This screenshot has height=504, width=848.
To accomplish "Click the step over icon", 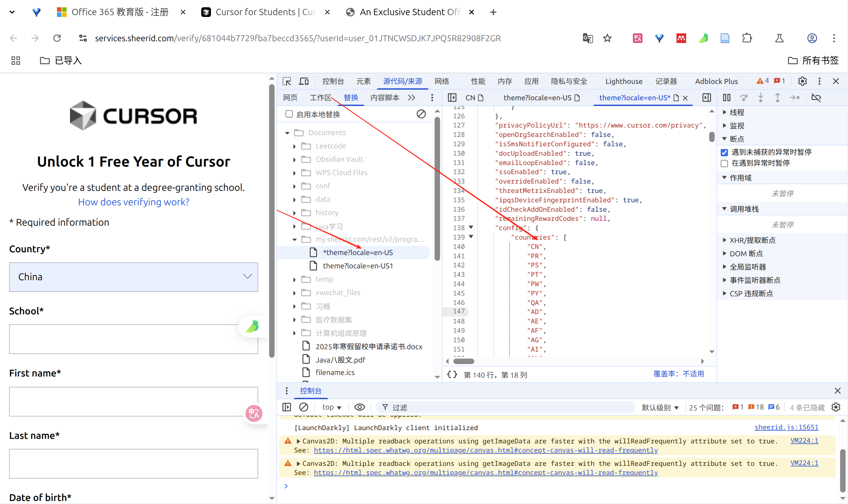I will tap(744, 98).
